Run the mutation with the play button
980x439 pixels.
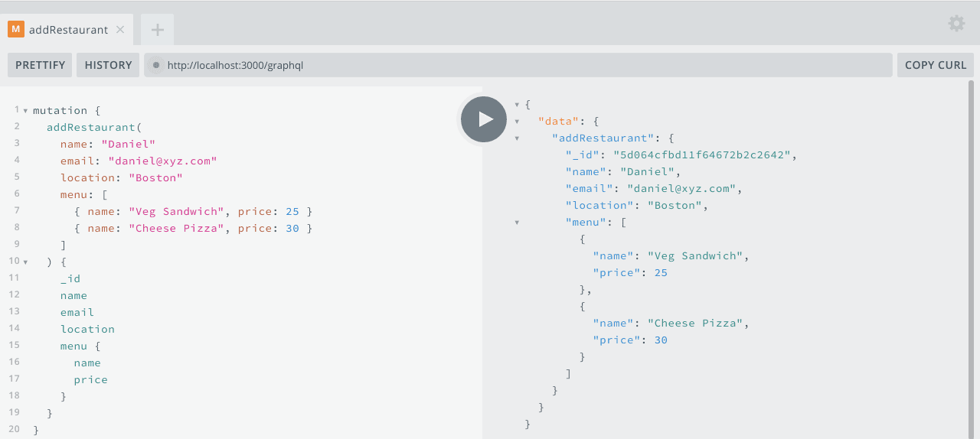(x=484, y=119)
